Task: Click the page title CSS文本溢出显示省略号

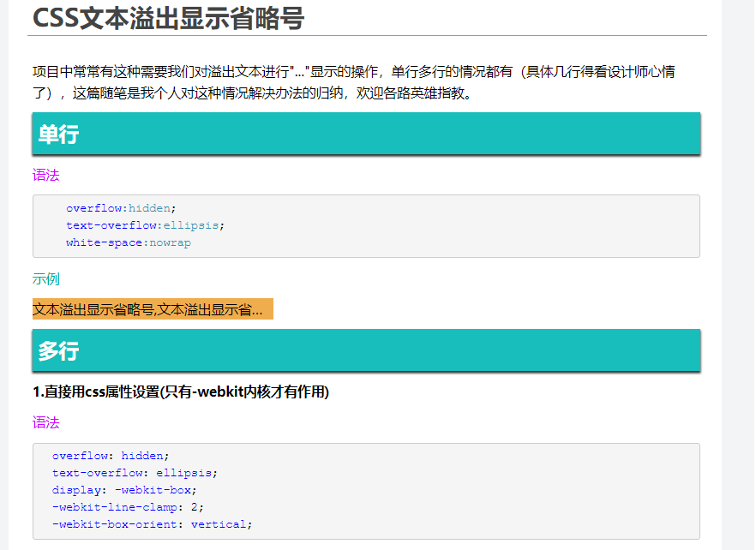Action: (168, 18)
